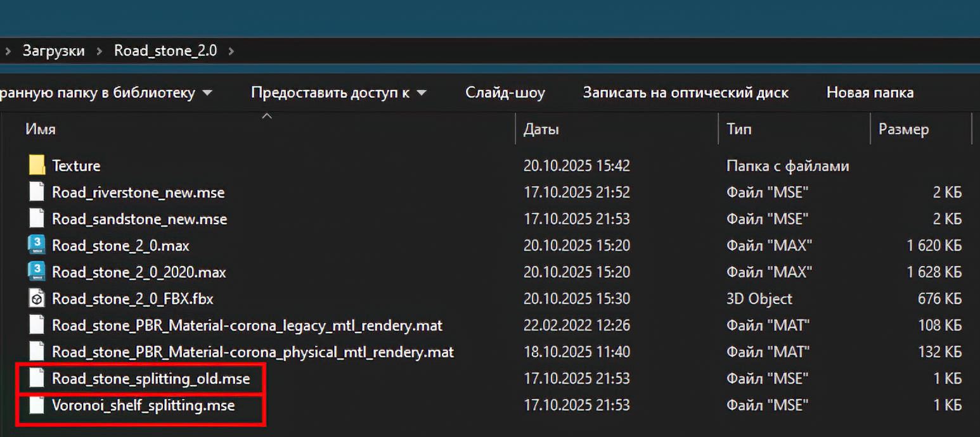Select file name Road_stone_2_0_2020.max

pos(139,272)
